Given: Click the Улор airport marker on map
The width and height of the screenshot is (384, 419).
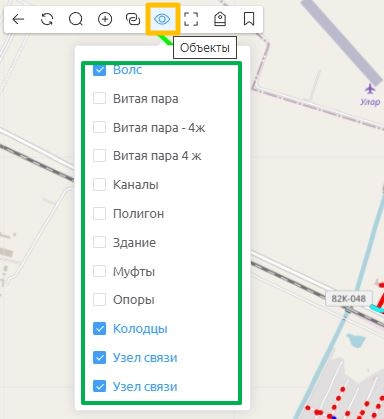Looking at the screenshot, I should coord(370,95).
